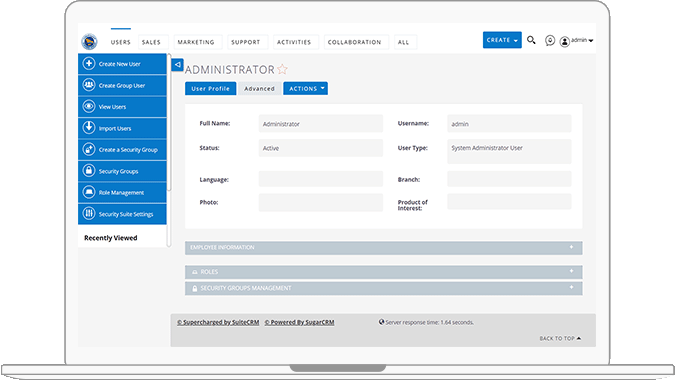
Task: Open the CREATE dropdown button
Action: pos(502,40)
